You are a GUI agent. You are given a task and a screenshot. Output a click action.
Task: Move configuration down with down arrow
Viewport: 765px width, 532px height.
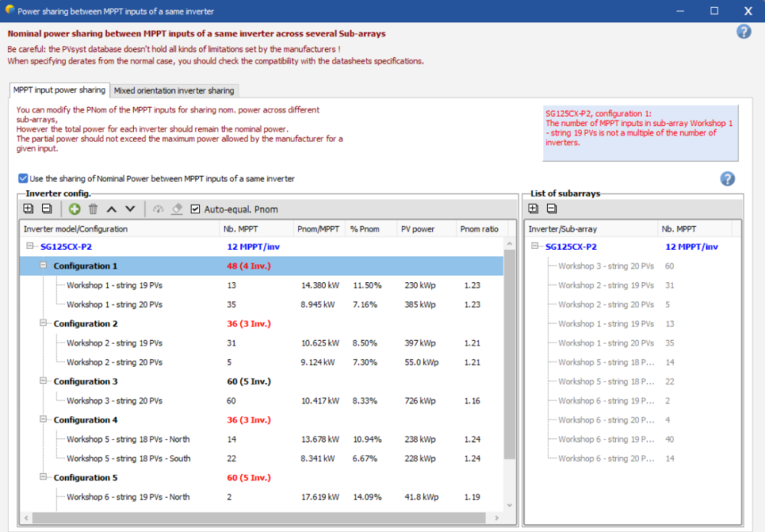(130, 209)
